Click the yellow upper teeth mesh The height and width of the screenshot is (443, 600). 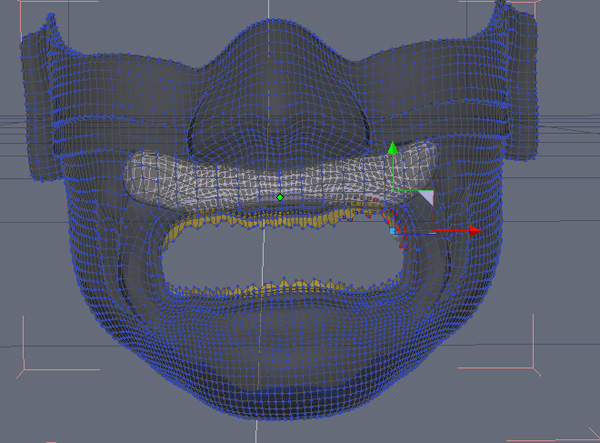tap(281, 221)
